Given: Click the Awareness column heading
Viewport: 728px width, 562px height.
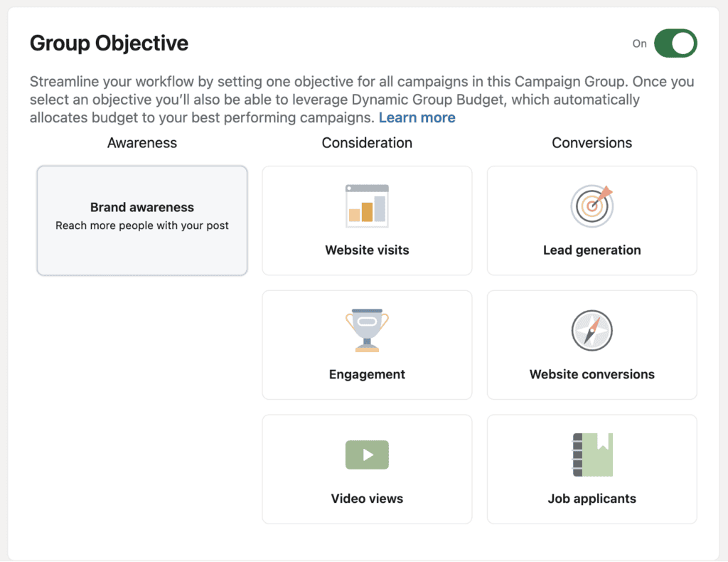Looking at the screenshot, I should [142, 142].
